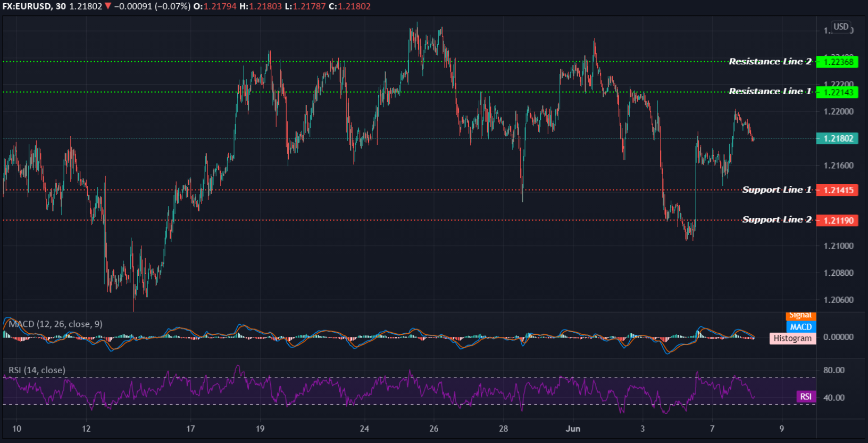868x443 pixels.
Task: Click the 26 date label on time axis
Action: pyautogui.click(x=434, y=429)
